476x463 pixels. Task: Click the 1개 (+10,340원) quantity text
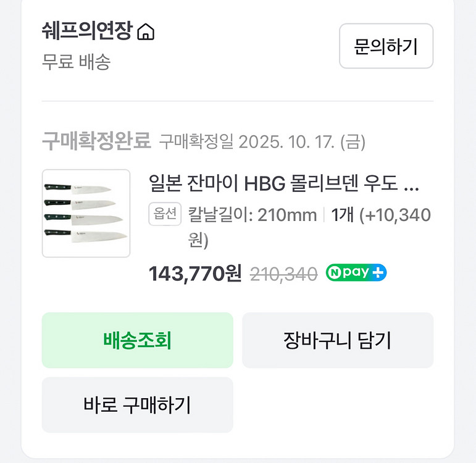click(380, 215)
